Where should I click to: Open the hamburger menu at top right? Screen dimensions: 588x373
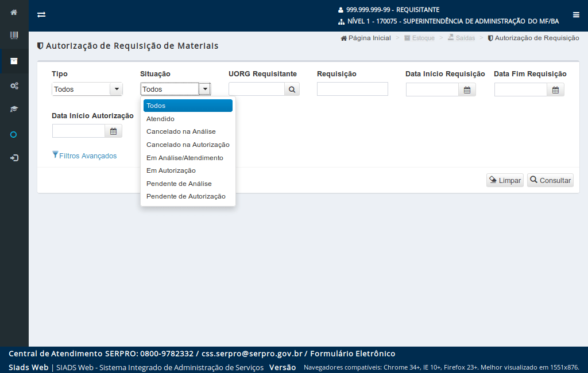click(x=576, y=14)
